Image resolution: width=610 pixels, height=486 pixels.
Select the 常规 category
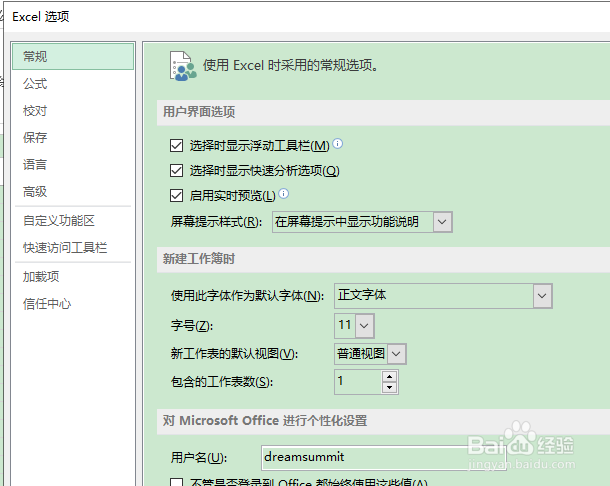coord(73,56)
